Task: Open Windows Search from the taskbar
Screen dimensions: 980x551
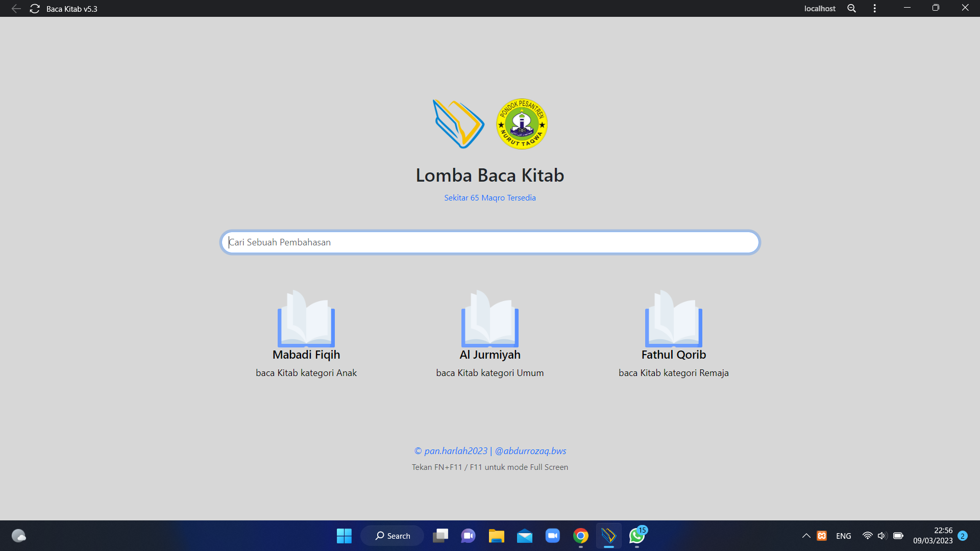Action: [x=392, y=536]
